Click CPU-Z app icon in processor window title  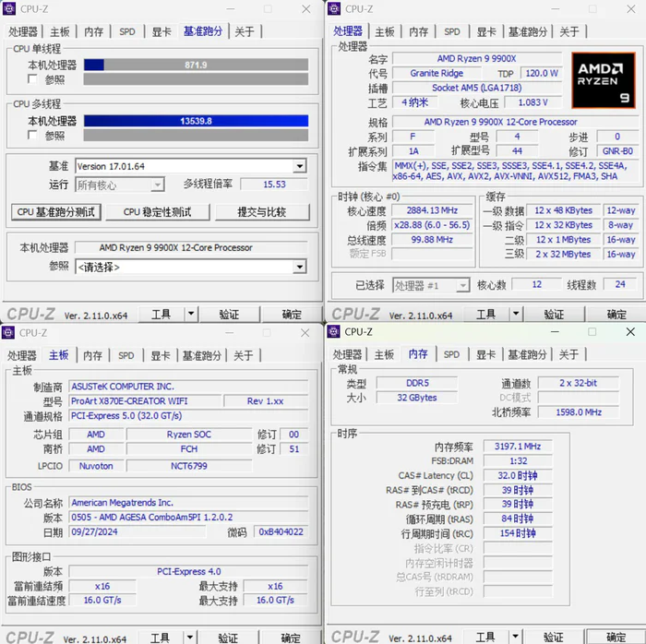pyautogui.click(x=334, y=8)
